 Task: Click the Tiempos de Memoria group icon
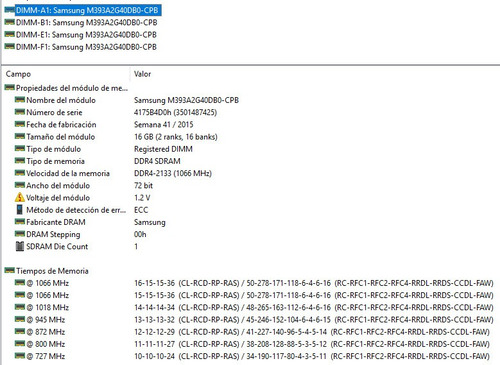tap(10, 270)
